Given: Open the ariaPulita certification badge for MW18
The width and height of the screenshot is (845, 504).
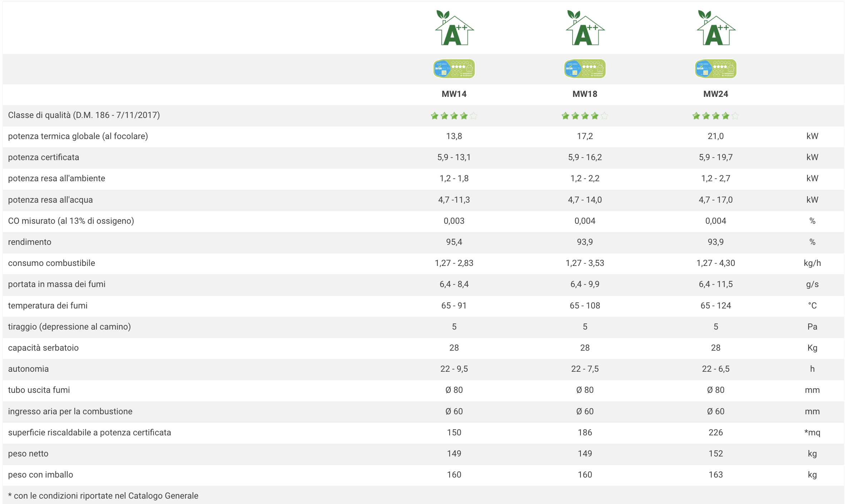Looking at the screenshot, I should 585,69.
